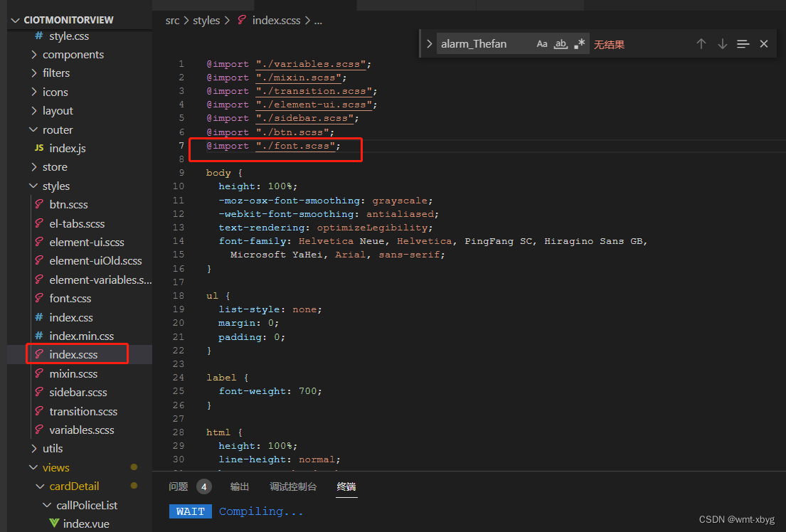Click the 'font-weight: 700;' line
The width and height of the screenshot is (786, 532).
coord(270,391)
